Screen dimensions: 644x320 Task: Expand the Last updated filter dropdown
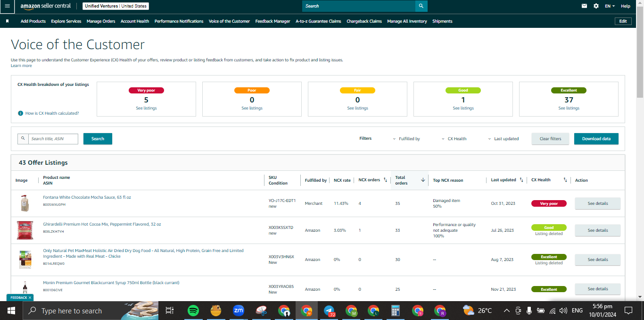pos(504,139)
